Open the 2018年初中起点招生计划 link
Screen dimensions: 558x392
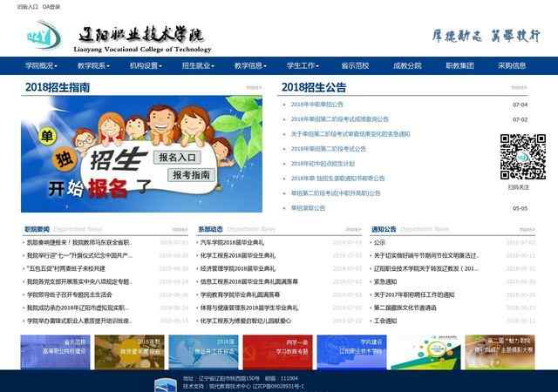coord(323,164)
